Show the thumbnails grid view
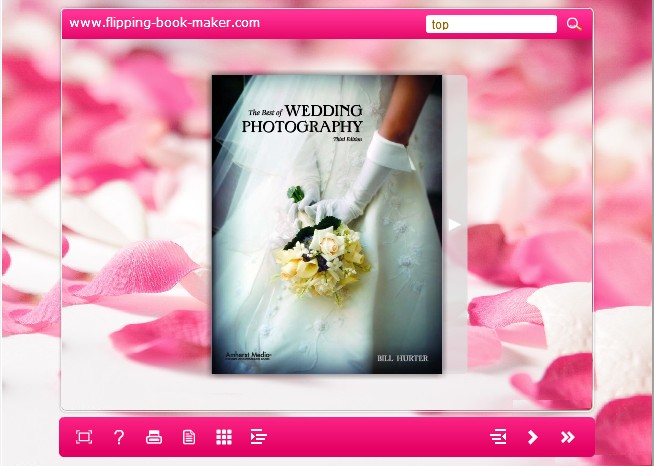This screenshot has height=466, width=654. point(224,437)
